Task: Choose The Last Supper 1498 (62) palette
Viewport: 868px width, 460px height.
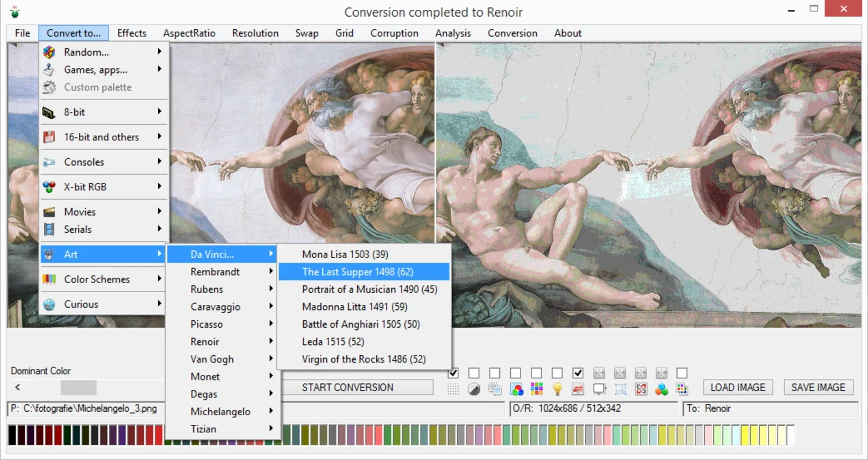Action: point(364,271)
